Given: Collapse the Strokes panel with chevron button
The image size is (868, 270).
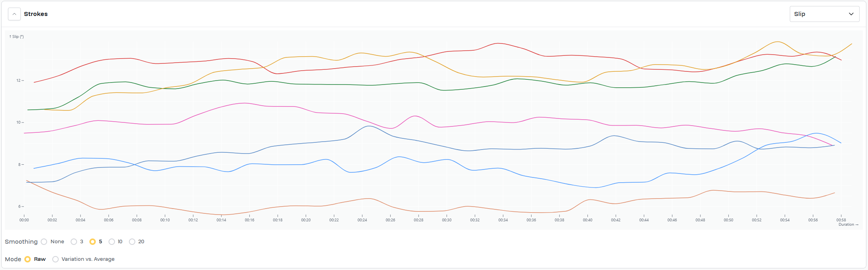Looking at the screenshot, I should 14,14.
